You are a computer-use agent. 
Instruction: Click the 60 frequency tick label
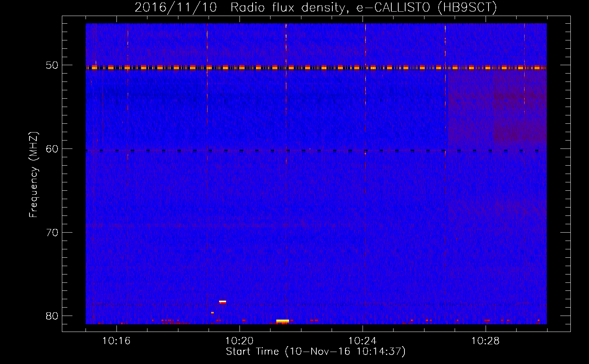pos(52,149)
